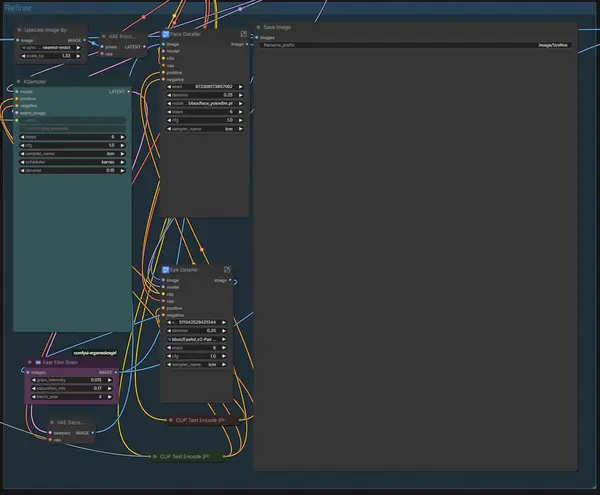This screenshot has height=495, width=600.
Task: Collapse the Upscale Image By node via its dot
Action: click(x=20, y=30)
